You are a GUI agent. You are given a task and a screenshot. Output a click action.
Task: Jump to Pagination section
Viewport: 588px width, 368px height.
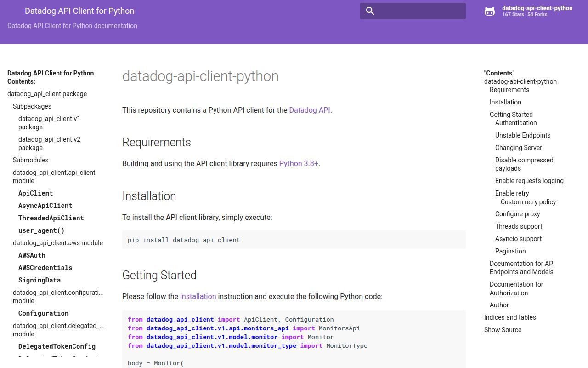(510, 251)
